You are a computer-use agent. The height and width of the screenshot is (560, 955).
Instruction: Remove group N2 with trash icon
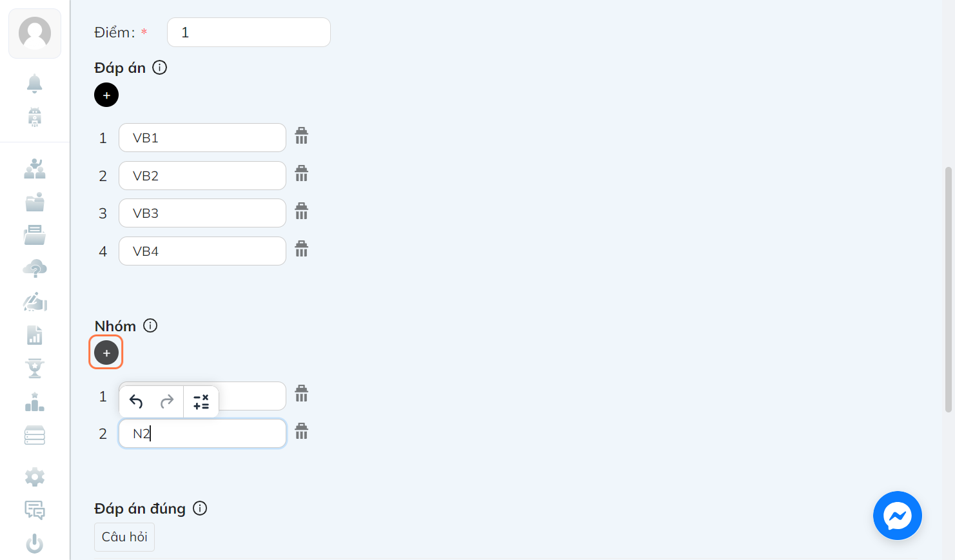pyautogui.click(x=301, y=431)
